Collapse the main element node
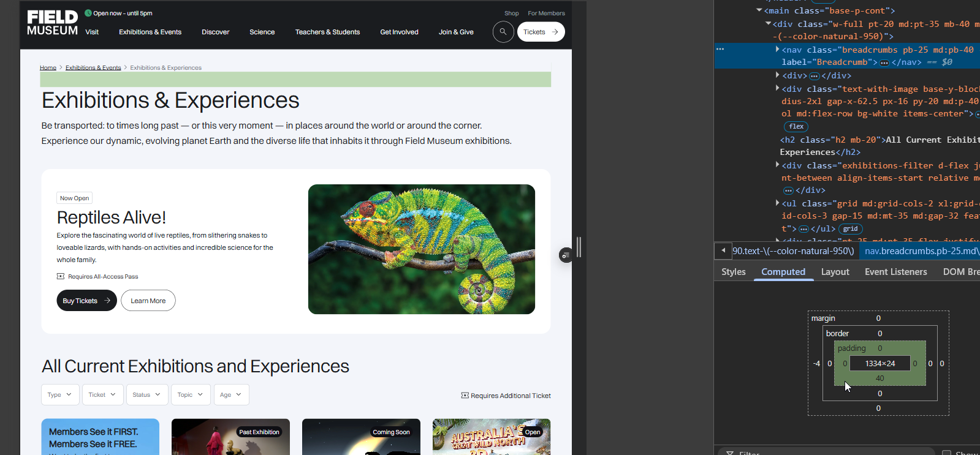 pyautogui.click(x=759, y=10)
